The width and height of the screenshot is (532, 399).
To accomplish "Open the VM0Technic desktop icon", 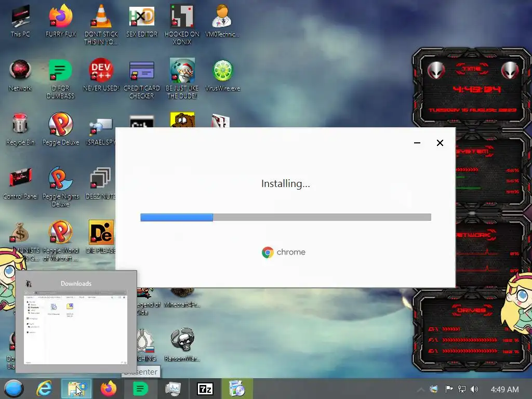I will [x=222, y=20].
